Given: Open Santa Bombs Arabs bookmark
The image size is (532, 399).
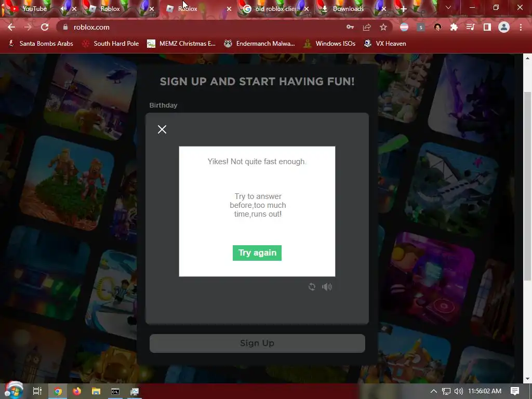Looking at the screenshot, I should point(41,44).
